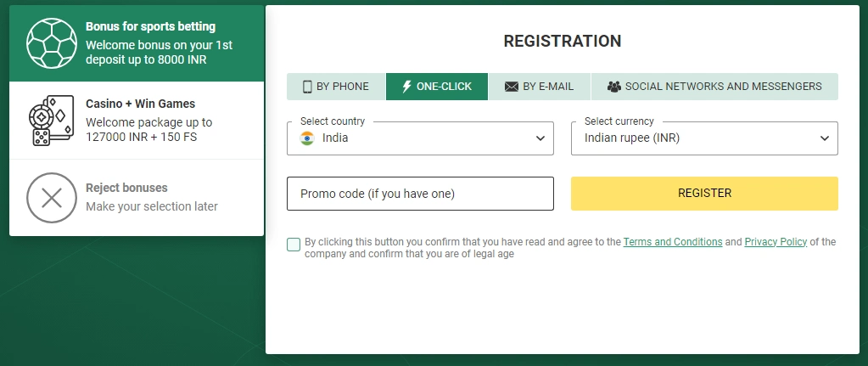Click the phone icon on By Phone tab

point(307,87)
